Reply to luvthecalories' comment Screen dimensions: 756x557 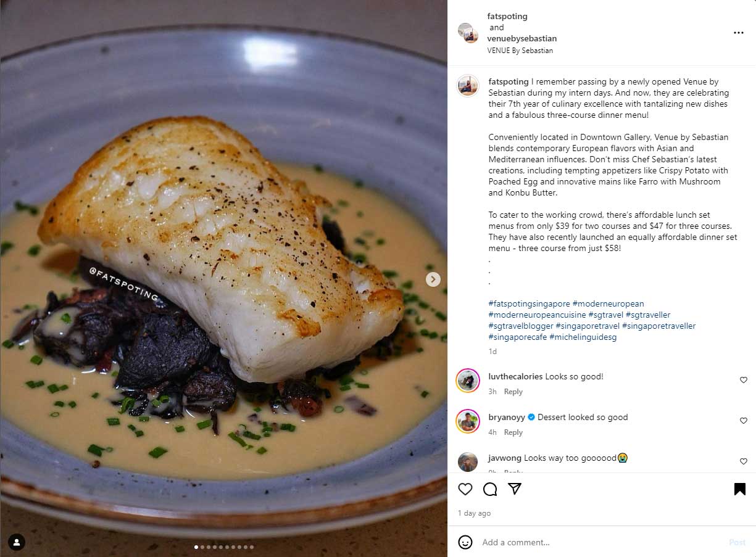click(x=513, y=392)
